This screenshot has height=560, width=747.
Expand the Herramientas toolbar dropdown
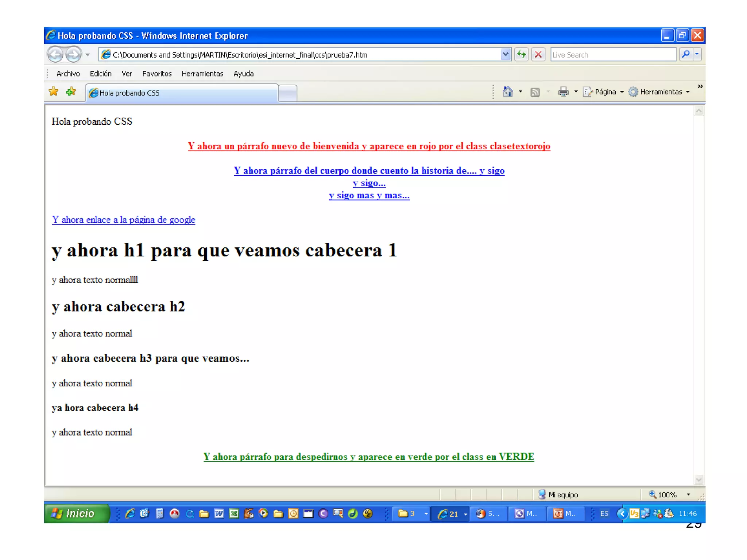click(660, 92)
